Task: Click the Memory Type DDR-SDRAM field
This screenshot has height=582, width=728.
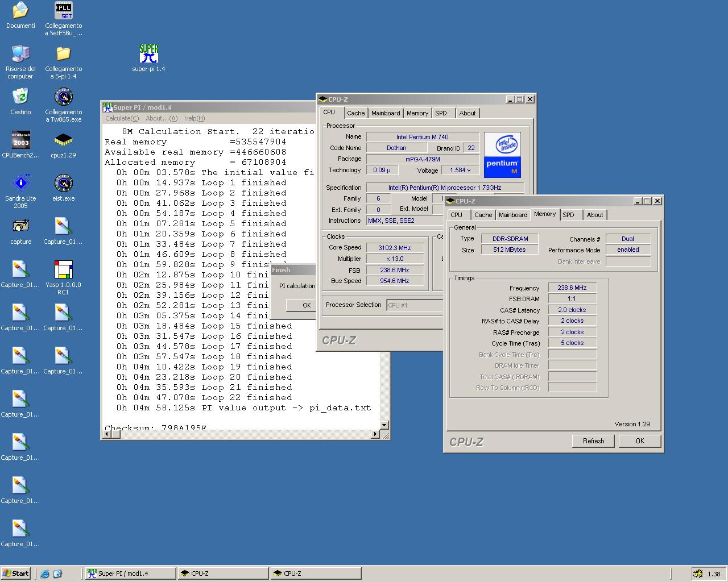Action: click(510, 239)
